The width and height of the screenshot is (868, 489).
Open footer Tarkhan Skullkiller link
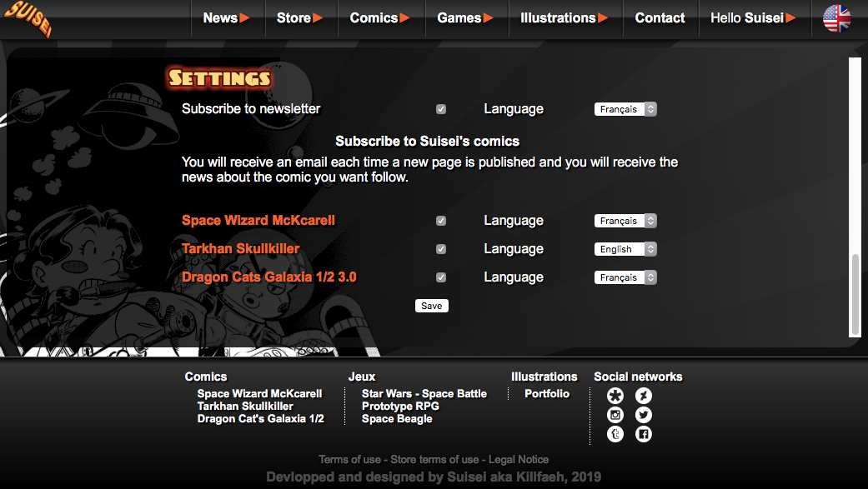point(245,406)
